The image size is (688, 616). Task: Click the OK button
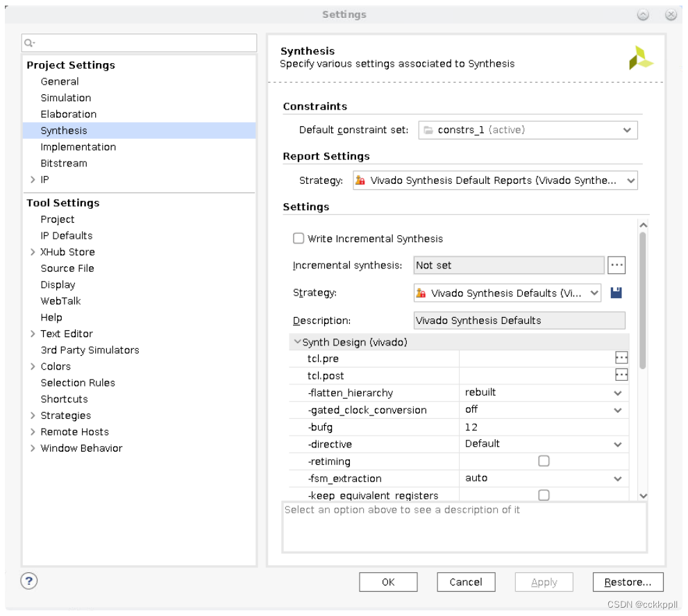point(388,582)
